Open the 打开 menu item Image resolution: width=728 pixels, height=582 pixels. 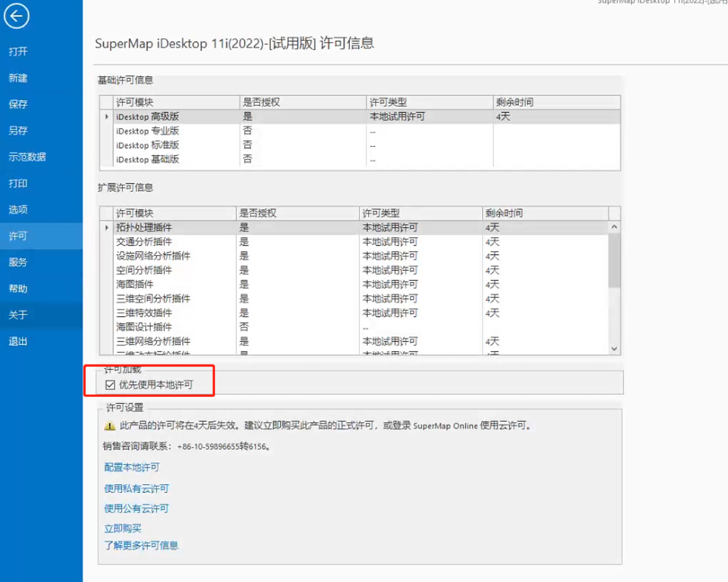[42, 51]
